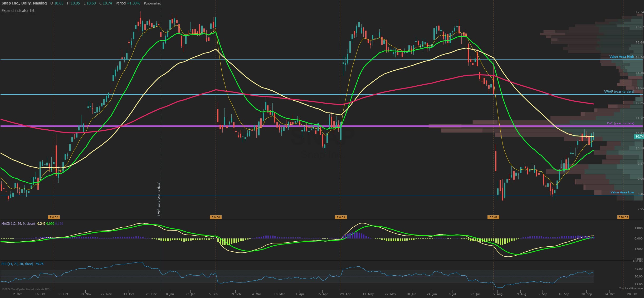Open the August E 0.02 earnings marker

coord(493,217)
